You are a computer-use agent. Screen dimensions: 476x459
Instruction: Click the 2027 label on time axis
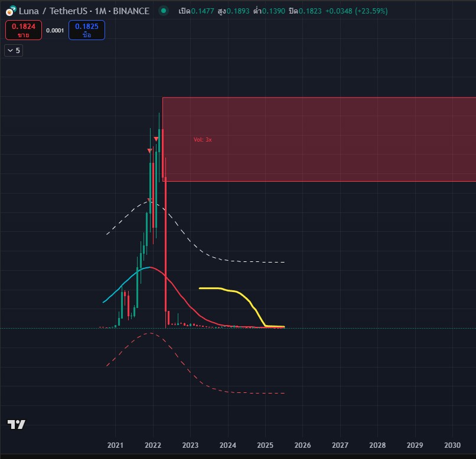point(340,445)
